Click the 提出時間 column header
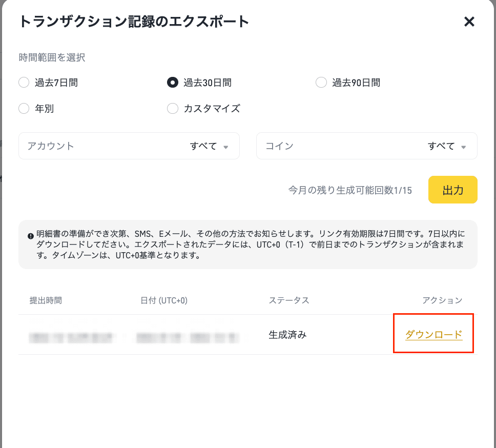Viewport: 496px width, 448px height. tap(46, 300)
